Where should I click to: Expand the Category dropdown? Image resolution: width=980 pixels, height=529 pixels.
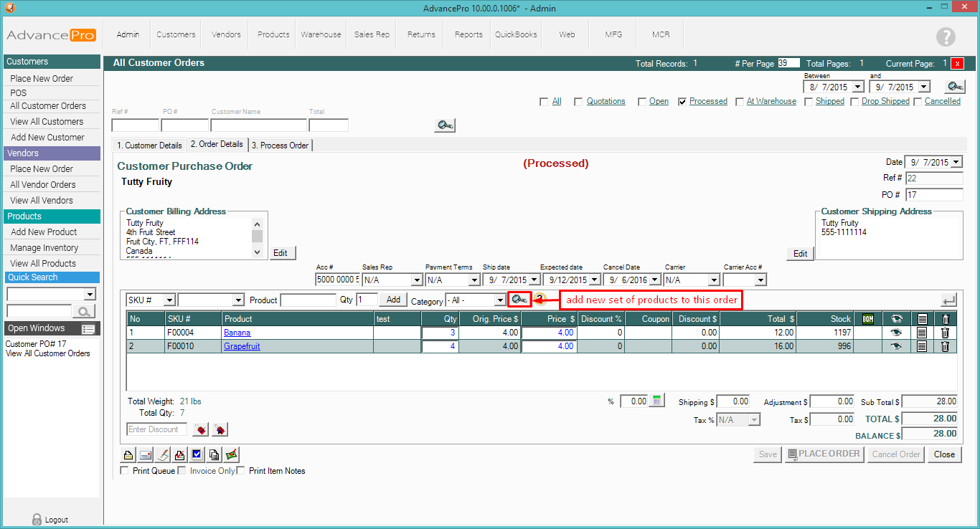pos(500,300)
